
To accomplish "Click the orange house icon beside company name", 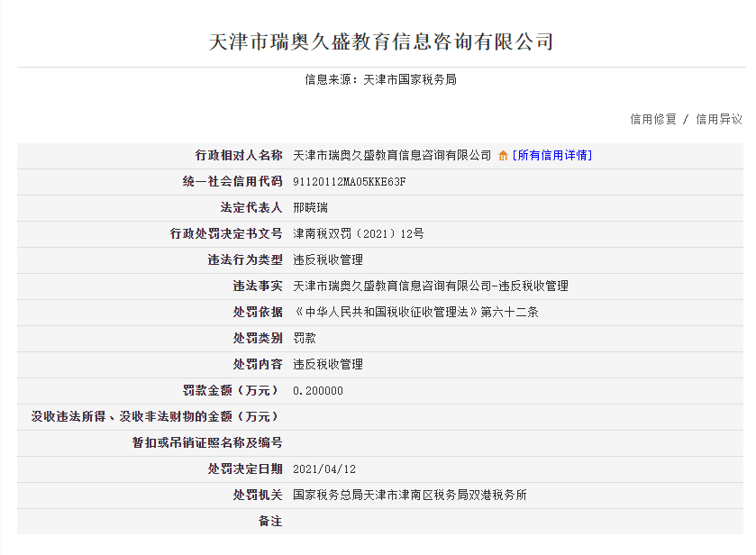I will [503, 156].
